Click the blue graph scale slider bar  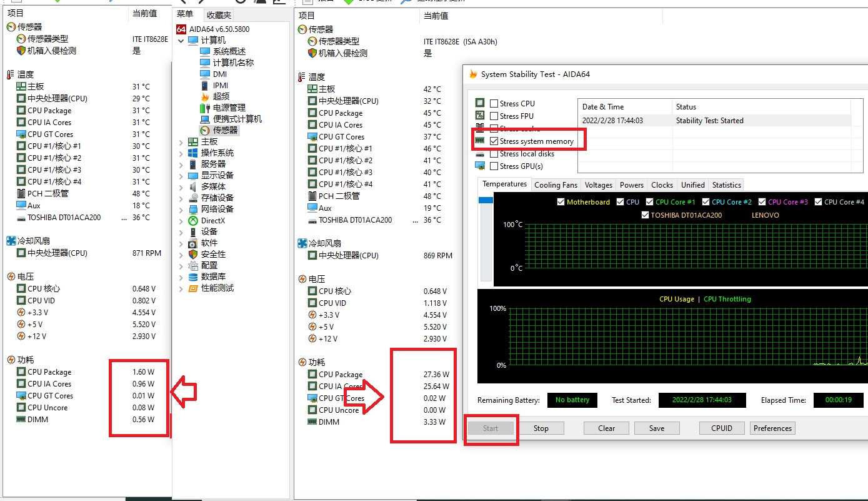click(x=486, y=200)
